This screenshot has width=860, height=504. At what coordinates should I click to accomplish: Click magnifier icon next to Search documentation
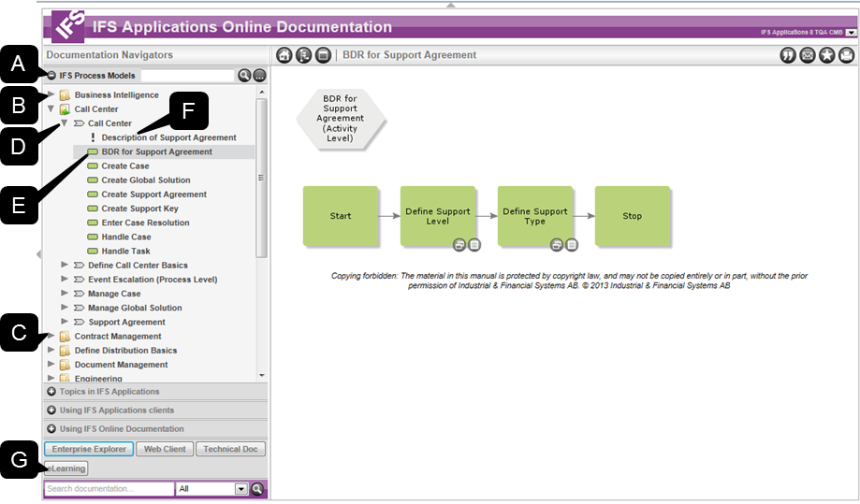click(x=257, y=489)
